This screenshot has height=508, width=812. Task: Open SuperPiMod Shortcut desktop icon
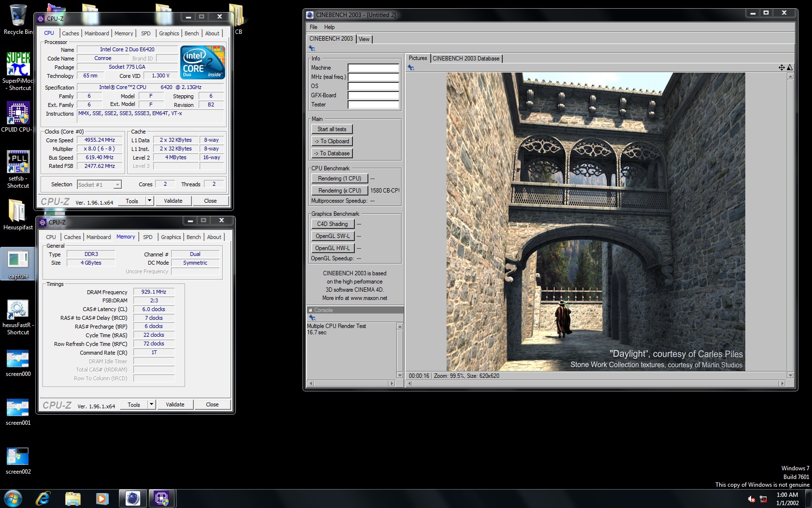(x=18, y=71)
